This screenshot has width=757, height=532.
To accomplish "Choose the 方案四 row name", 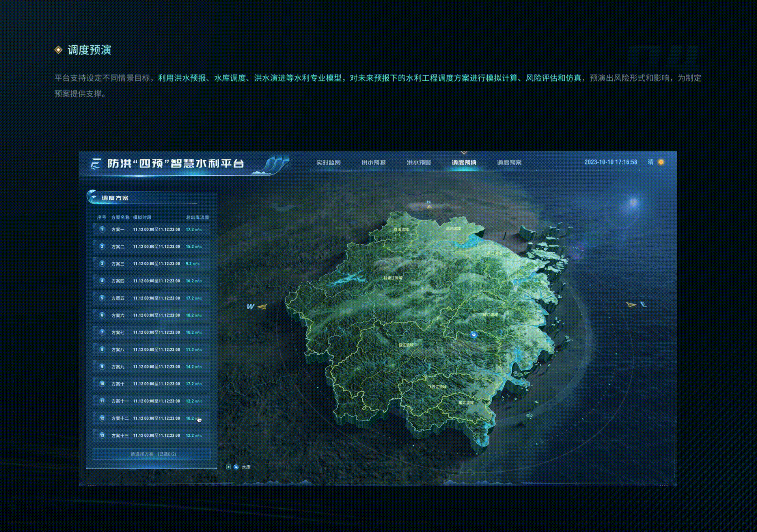I will [x=118, y=281].
